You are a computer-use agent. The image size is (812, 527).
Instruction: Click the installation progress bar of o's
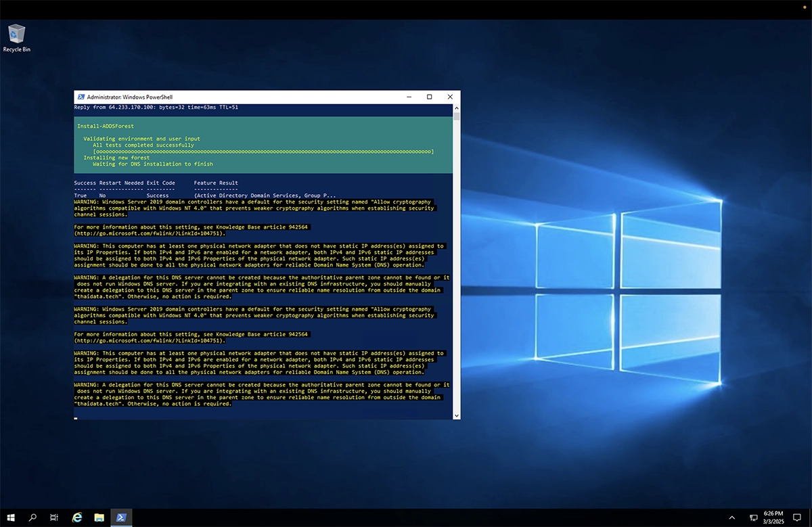263,152
